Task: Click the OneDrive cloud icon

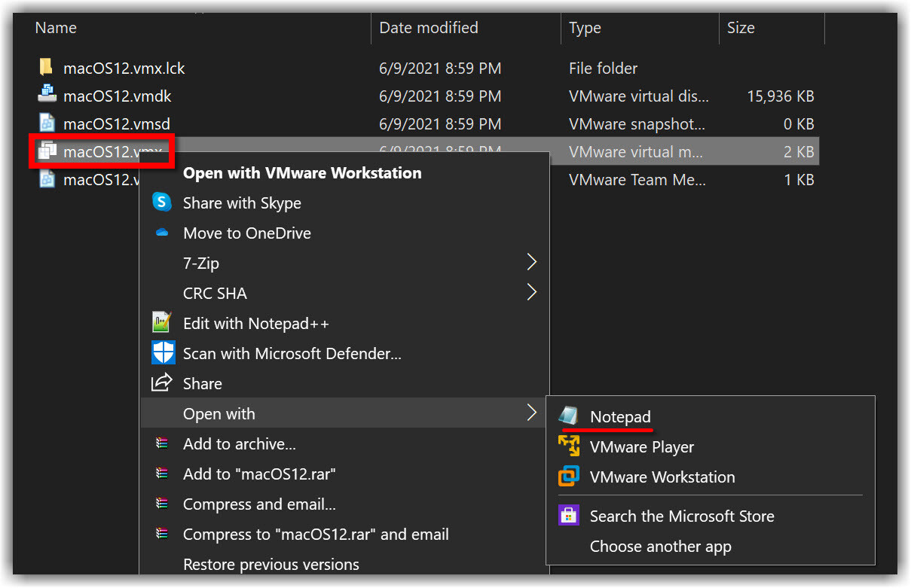Action: [x=162, y=233]
